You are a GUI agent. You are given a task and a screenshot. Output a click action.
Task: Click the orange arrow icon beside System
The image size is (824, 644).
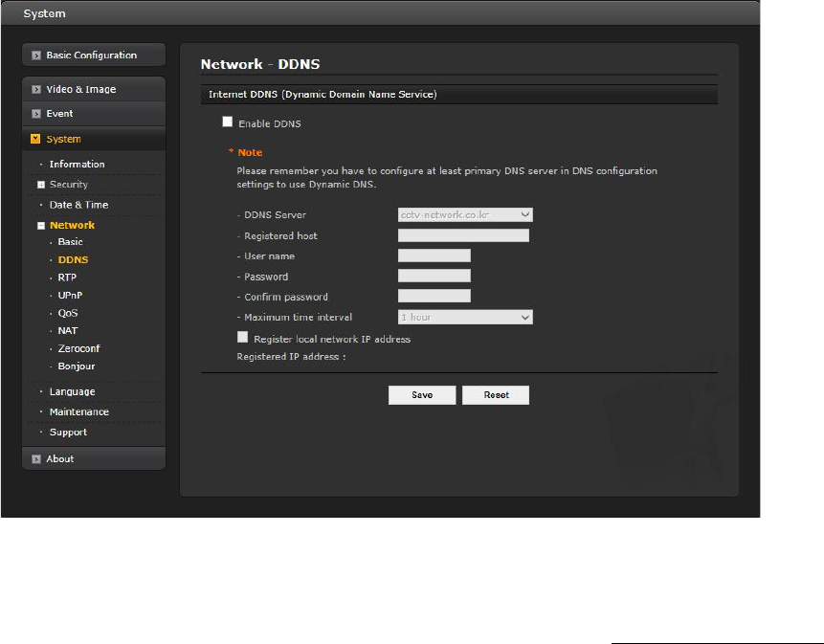[x=35, y=139]
